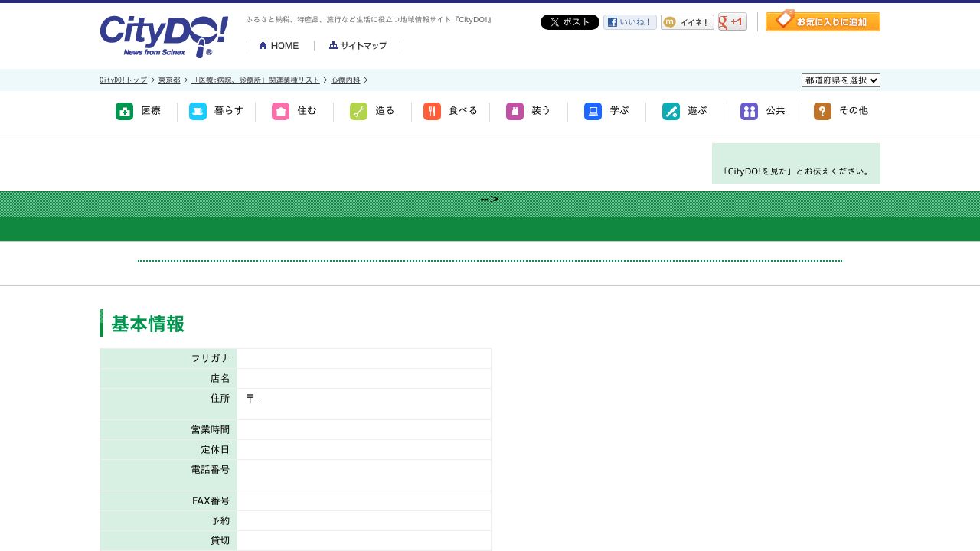
Task: Open the 暮らす living category icon
Action: (198, 112)
